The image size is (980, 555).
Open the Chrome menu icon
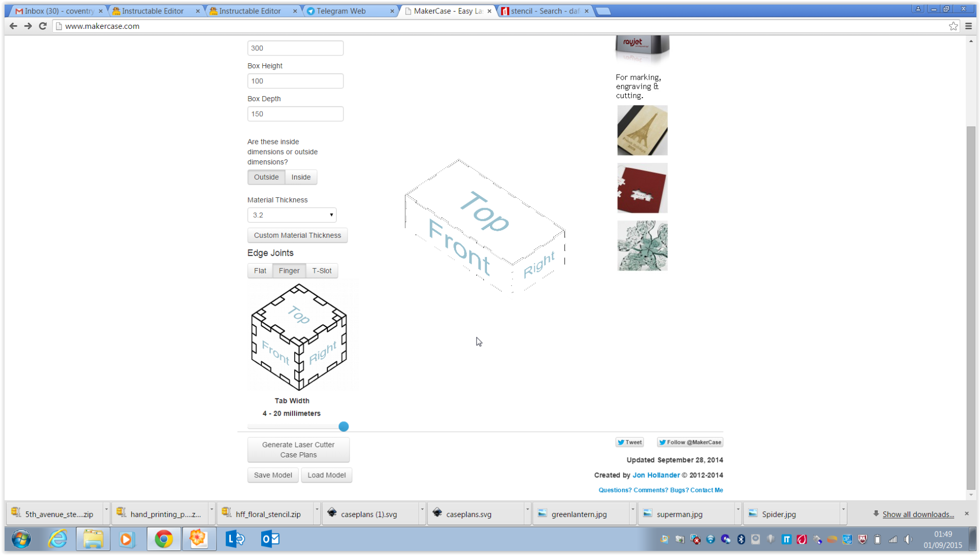[969, 26]
